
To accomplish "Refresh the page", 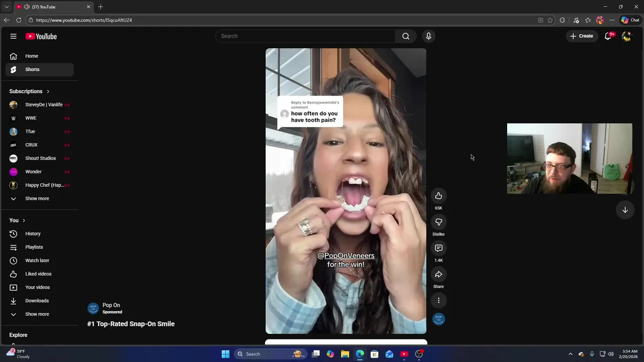I will coord(19,20).
